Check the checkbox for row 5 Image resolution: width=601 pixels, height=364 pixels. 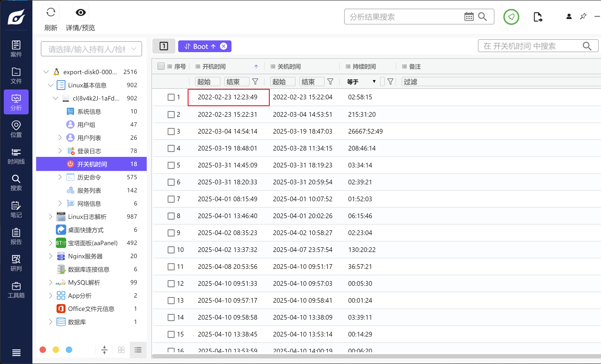(x=171, y=165)
